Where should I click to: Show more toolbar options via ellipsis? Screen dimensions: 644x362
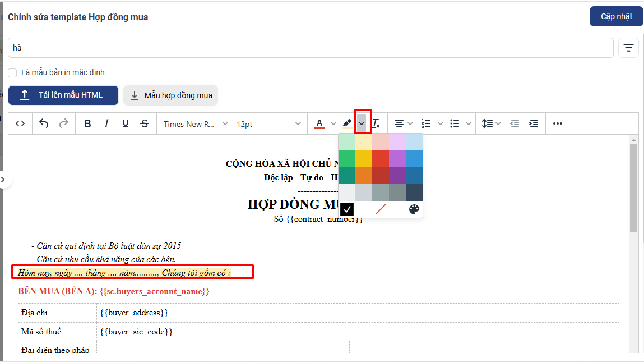(x=557, y=124)
